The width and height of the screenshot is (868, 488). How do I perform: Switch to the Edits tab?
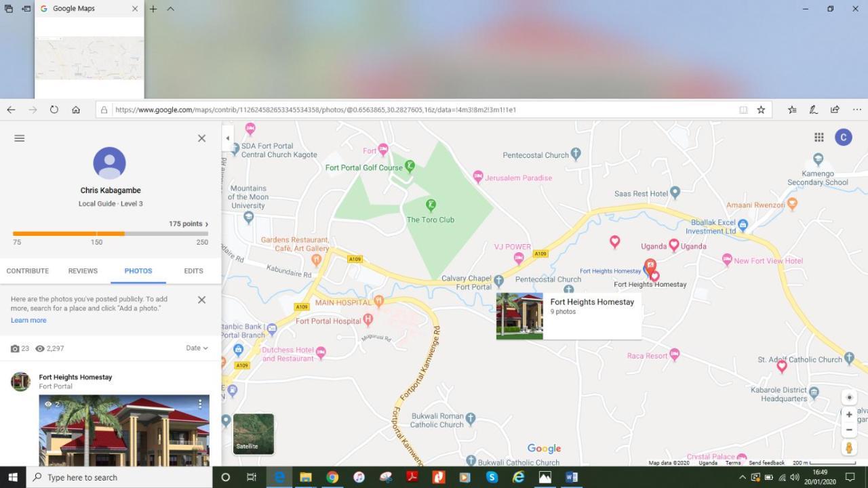point(193,270)
